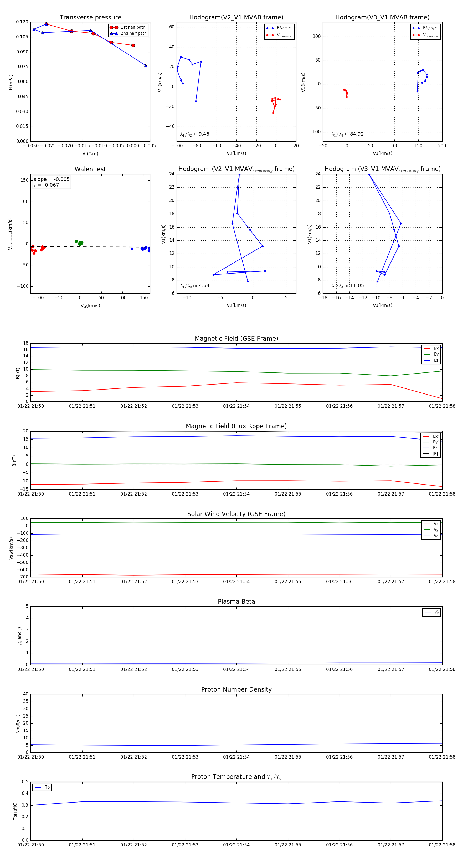Click the "Hodogram(V2_V1 MVAB frame)" title
Image resolution: width=473 pixels, height=868 pixels.
point(236,18)
